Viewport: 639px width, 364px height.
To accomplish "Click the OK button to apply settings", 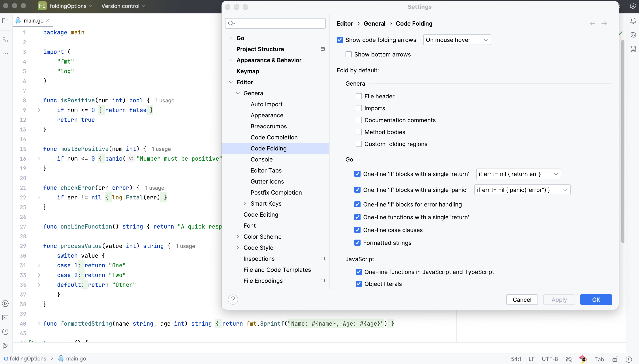I will (596, 299).
